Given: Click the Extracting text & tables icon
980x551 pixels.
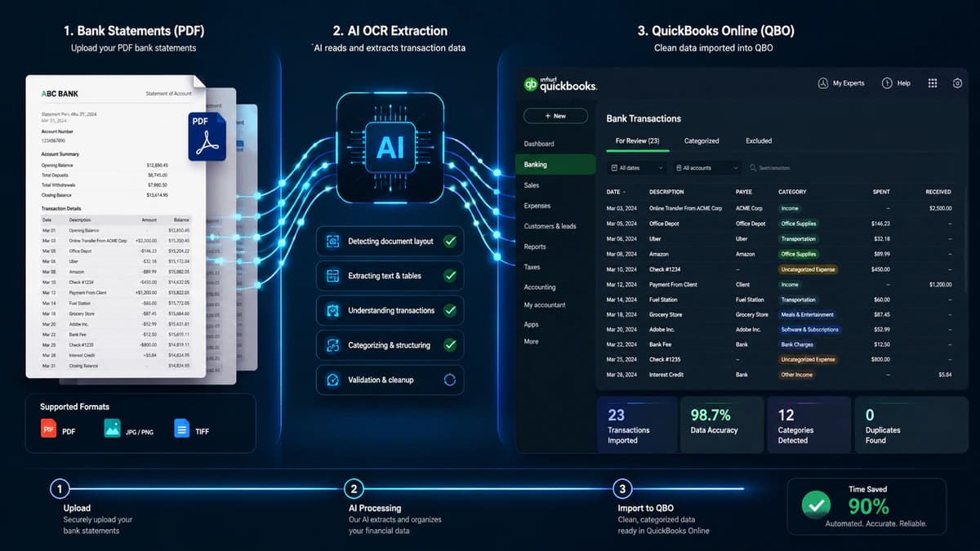Looking at the screenshot, I should click(x=332, y=276).
